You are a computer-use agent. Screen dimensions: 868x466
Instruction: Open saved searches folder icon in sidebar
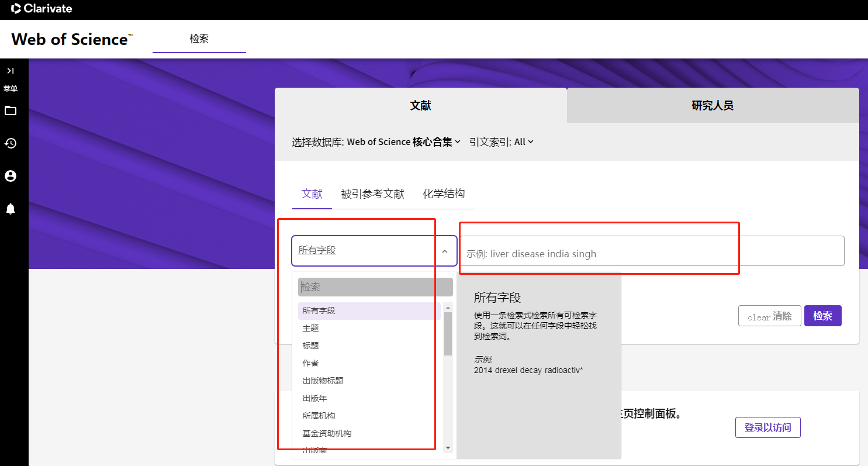click(10, 111)
